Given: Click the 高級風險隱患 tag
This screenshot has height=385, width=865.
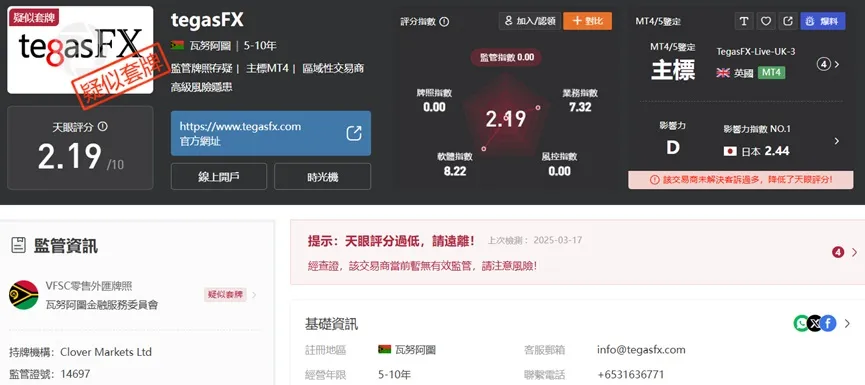Looking at the screenshot, I should click(201, 87).
